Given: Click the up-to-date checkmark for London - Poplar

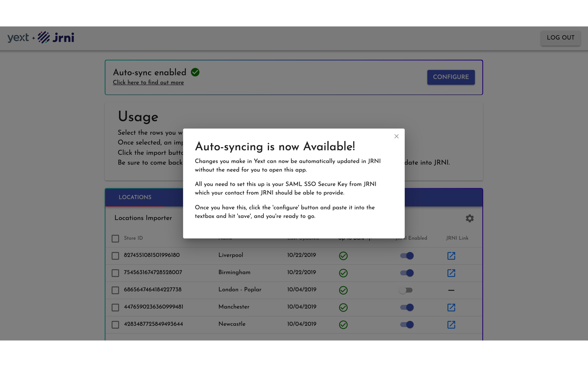Looking at the screenshot, I should pyautogui.click(x=343, y=290).
